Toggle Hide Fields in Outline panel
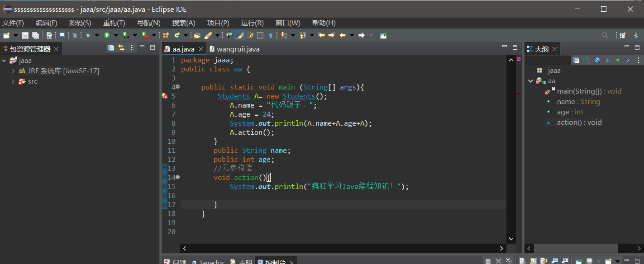 [597, 60]
